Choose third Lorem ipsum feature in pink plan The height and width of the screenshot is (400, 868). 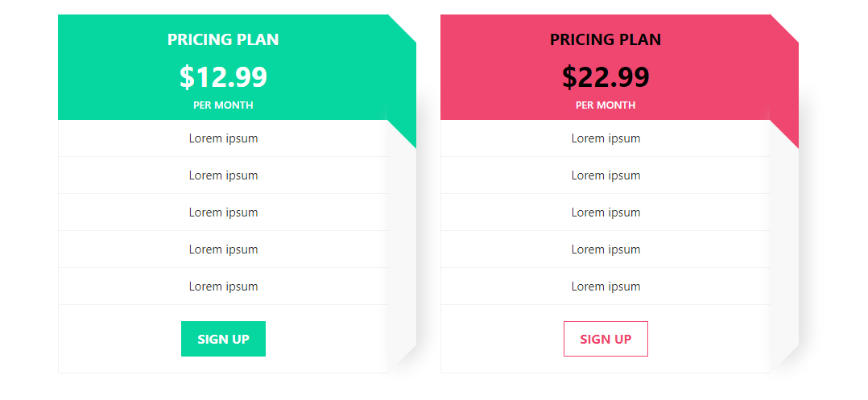pos(606,212)
